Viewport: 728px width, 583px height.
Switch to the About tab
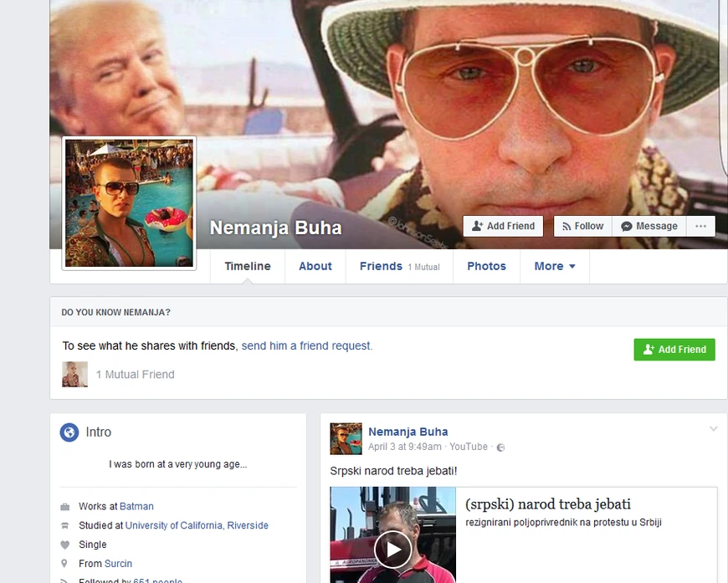click(315, 266)
